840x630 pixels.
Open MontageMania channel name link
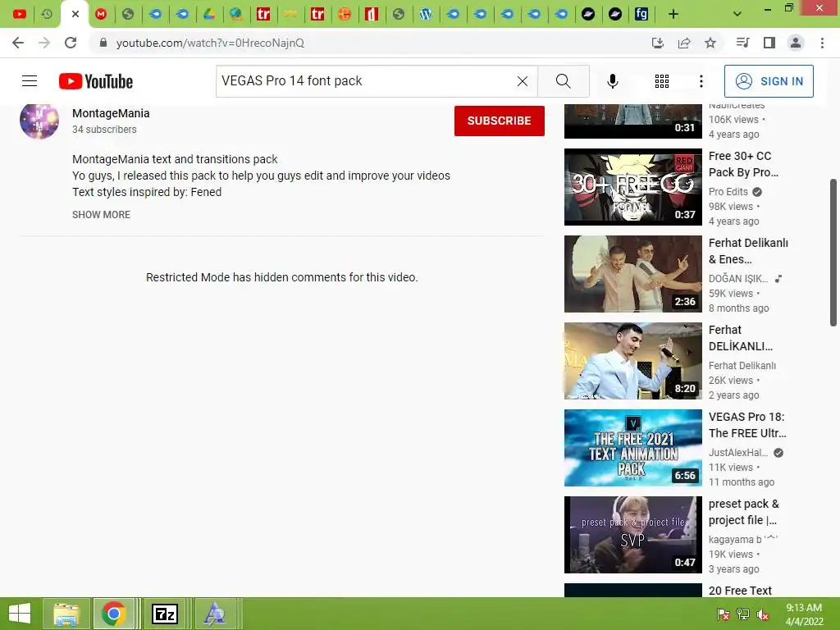(111, 113)
